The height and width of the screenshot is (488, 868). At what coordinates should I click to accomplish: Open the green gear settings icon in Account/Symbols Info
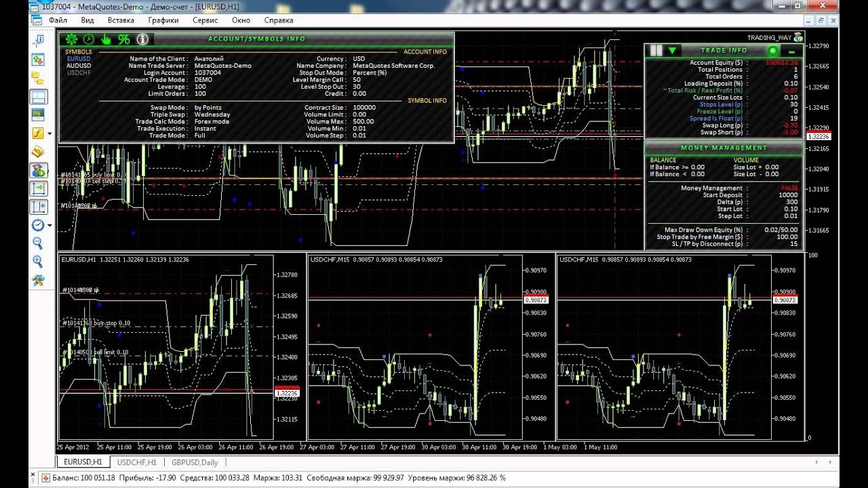point(71,39)
